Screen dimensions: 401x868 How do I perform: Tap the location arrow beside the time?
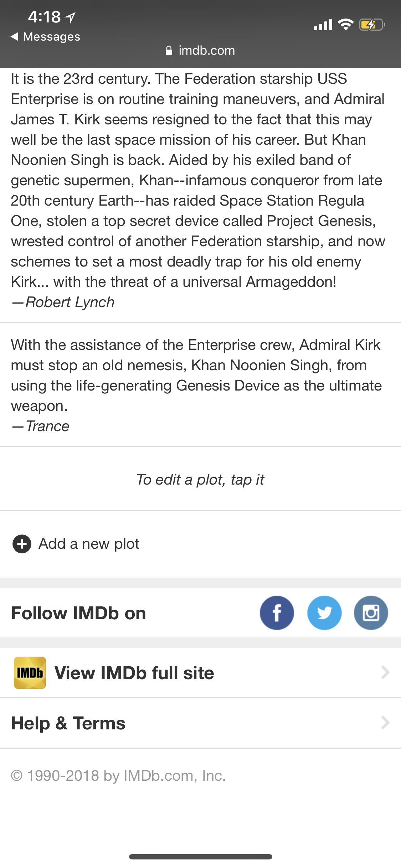[x=71, y=17]
